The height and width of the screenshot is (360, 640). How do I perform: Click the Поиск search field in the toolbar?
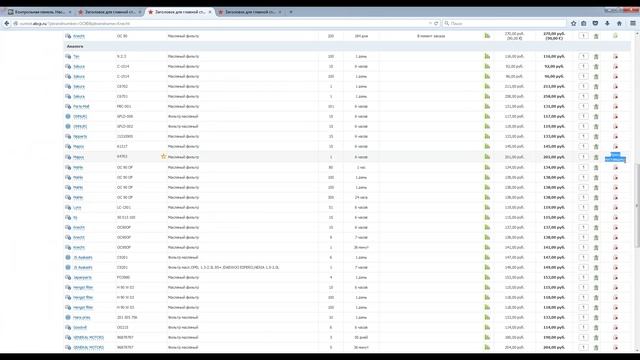505,24
